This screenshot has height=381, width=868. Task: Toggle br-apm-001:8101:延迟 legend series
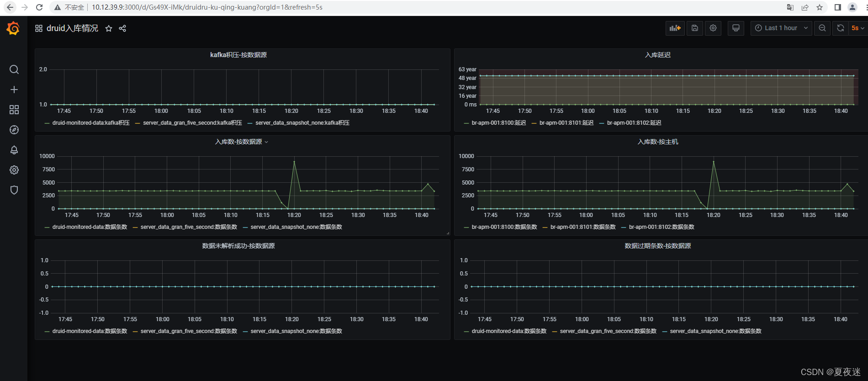[x=566, y=123]
